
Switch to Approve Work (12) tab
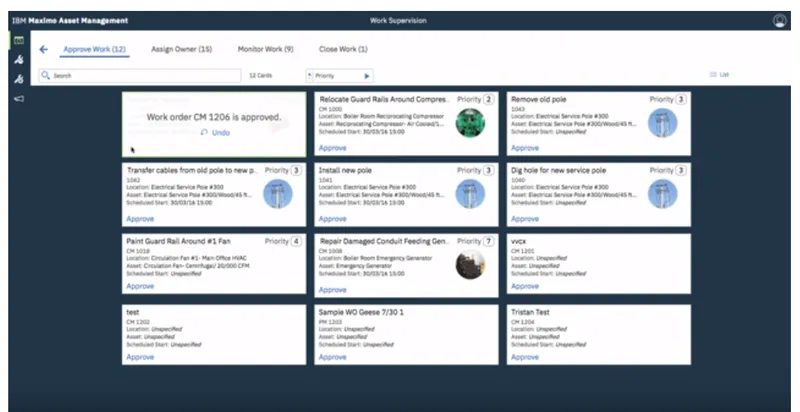point(94,49)
